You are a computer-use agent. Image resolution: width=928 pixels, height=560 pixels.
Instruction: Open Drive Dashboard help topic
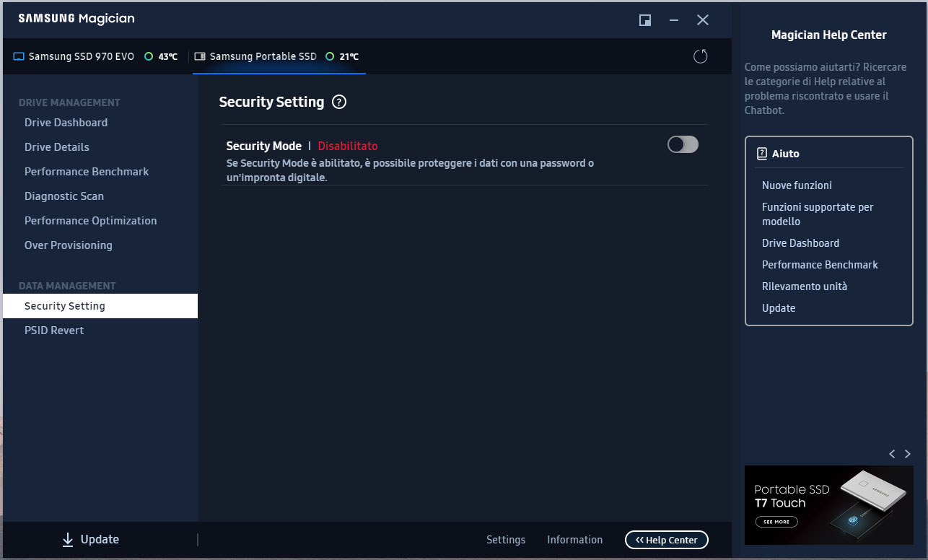point(800,243)
